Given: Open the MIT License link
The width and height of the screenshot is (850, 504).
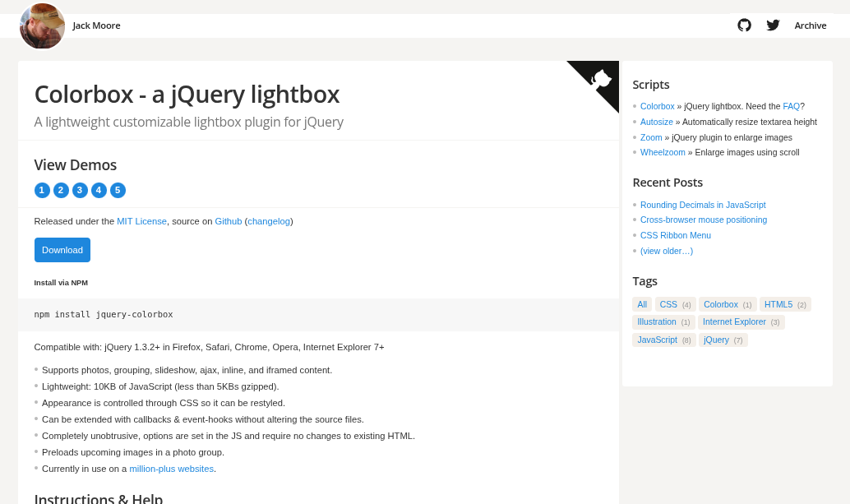Looking at the screenshot, I should (x=141, y=221).
